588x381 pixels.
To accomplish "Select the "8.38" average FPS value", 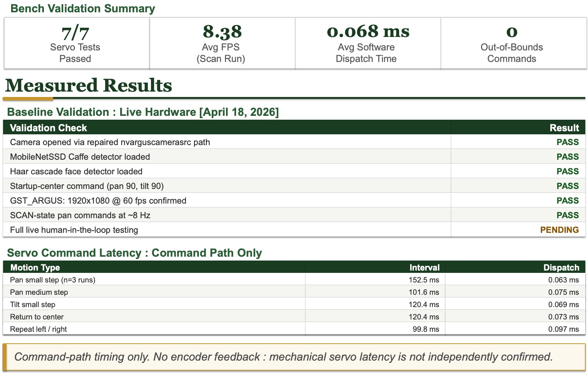I will [x=222, y=32].
